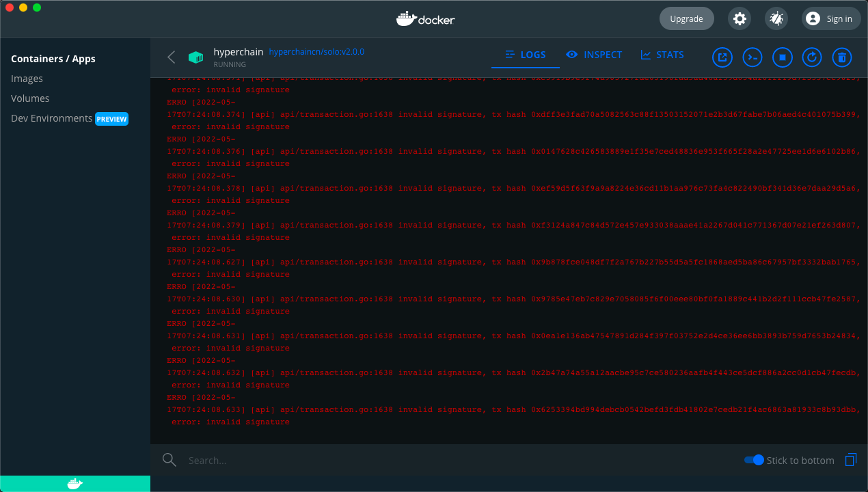Open Docker Desktop settings gear
This screenshot has width=868, height=492.
coord(739,18)
